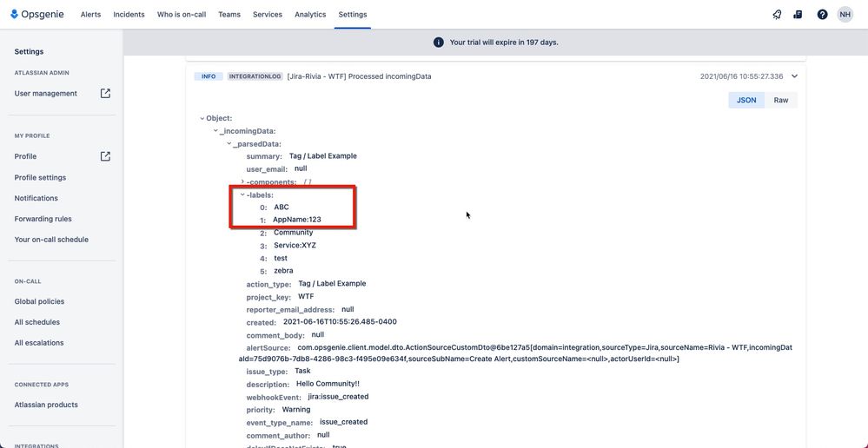Click the Settings sidebar heading
The height and width of the screenshot is (448, 868).
pyautogui.click(x=29, y=51)
